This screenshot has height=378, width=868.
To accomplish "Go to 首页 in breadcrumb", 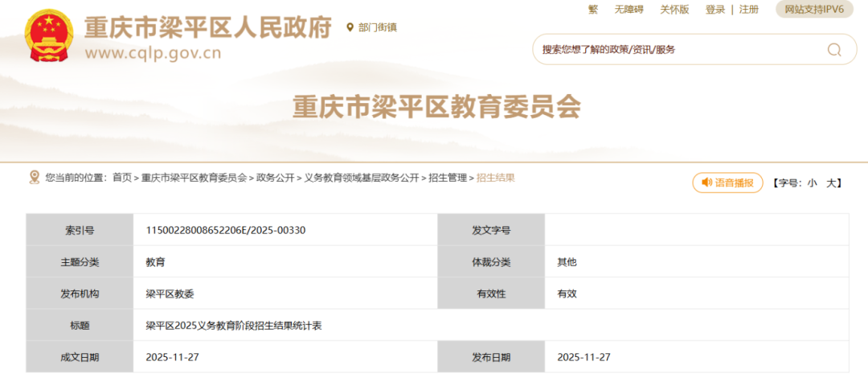I will (122, 178).
